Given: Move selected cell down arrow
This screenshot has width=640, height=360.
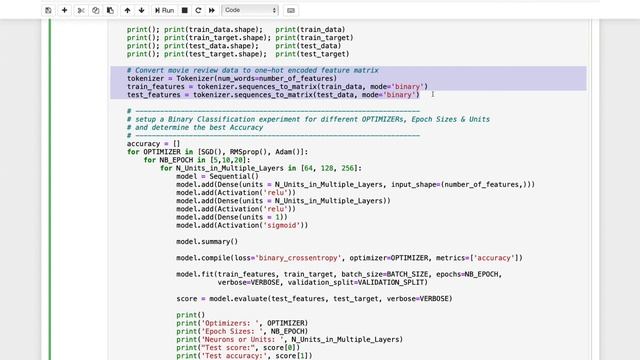Looking at the screenshot, I should point(142,10).
